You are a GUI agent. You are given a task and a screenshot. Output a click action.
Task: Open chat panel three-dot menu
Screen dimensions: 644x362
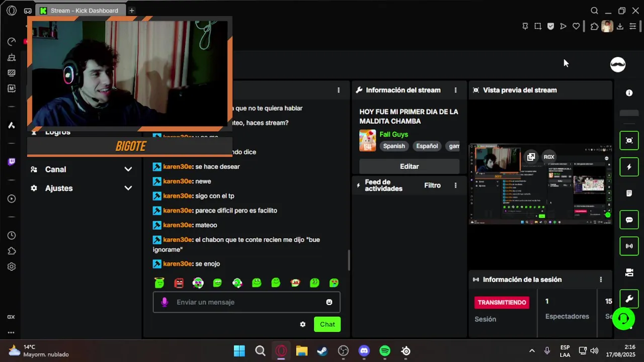coord(339,90)
